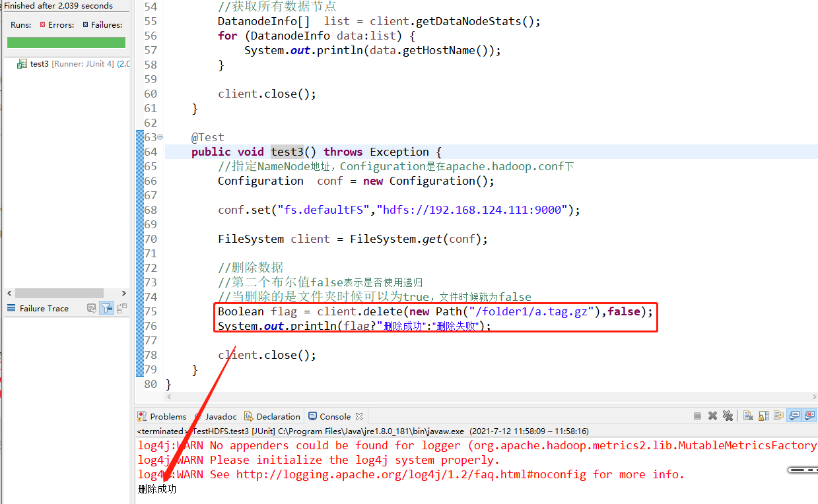Click the Failures icon in JUnit summary
Viewport: 818px width, 504px height.
[85, 24]
